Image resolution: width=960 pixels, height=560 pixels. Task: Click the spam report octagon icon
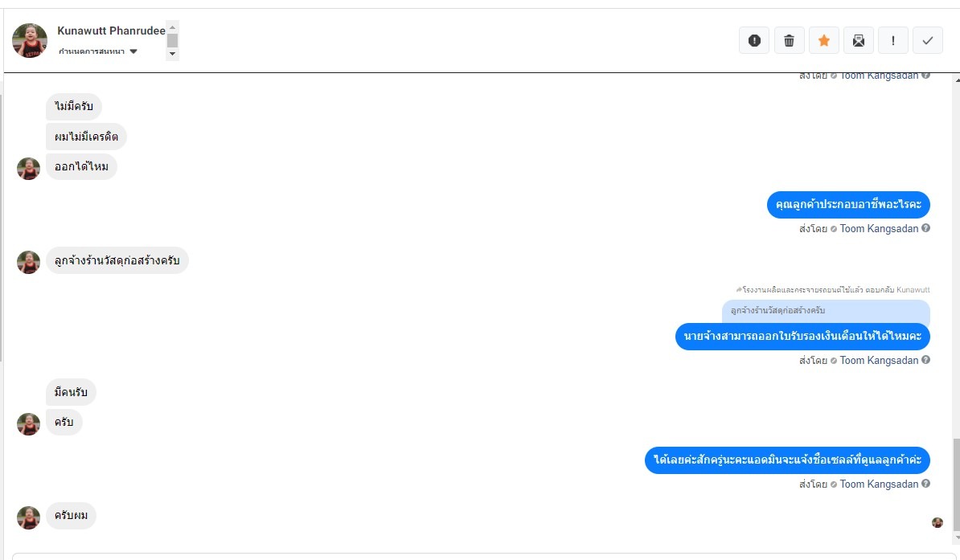pyautogui.click(x=754, y=40)
